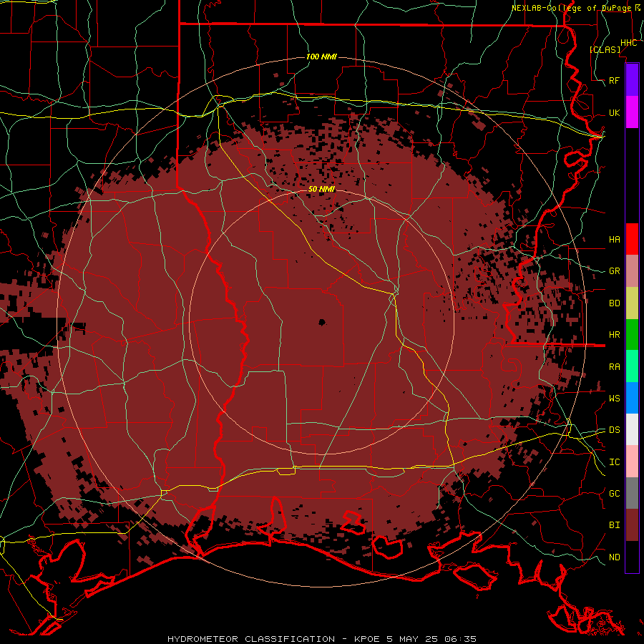The height and width of the screenshot is (644, 644).
Task: Click the 'KPOE' station identifier
Action: pyautogui.click(x=367, y=639)
